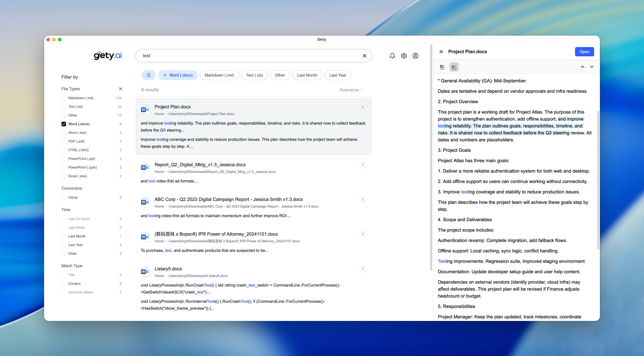
Task: Select the Last Year time radio
Action: 64,245
